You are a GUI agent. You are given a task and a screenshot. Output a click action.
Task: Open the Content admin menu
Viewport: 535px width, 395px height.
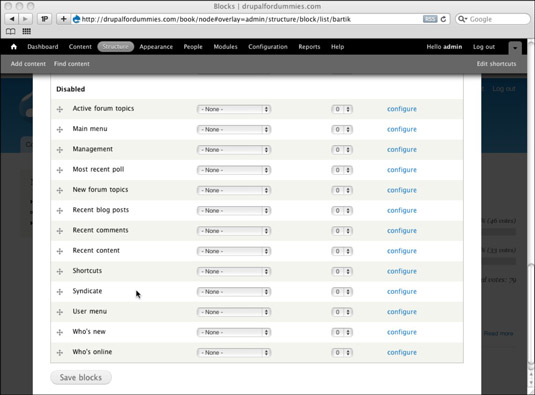[x=80, y=47]
